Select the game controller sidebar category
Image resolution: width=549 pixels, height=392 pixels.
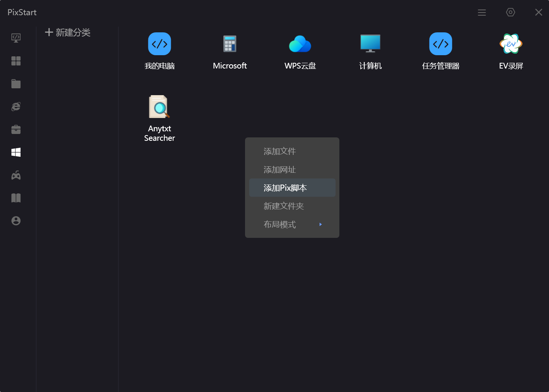pos(16,175)
